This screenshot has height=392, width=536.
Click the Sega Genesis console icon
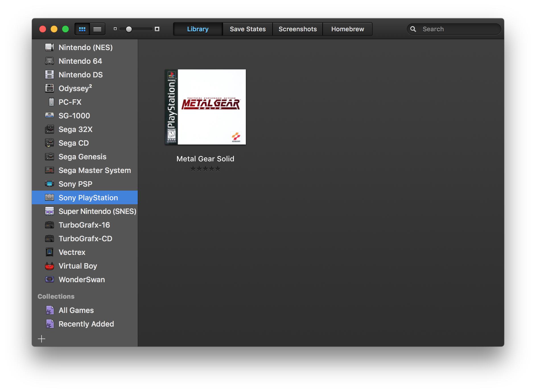(x=50, y=156)
